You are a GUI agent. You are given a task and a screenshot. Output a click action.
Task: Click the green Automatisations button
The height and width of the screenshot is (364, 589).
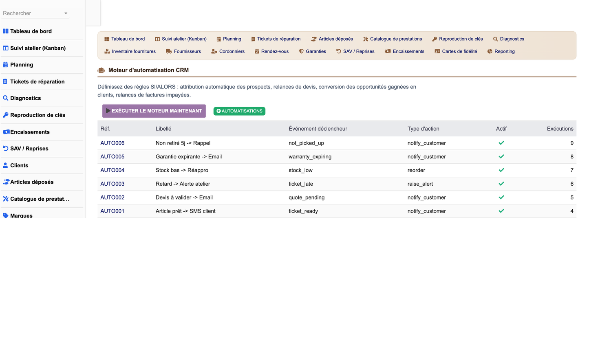(x=239, y=111)
